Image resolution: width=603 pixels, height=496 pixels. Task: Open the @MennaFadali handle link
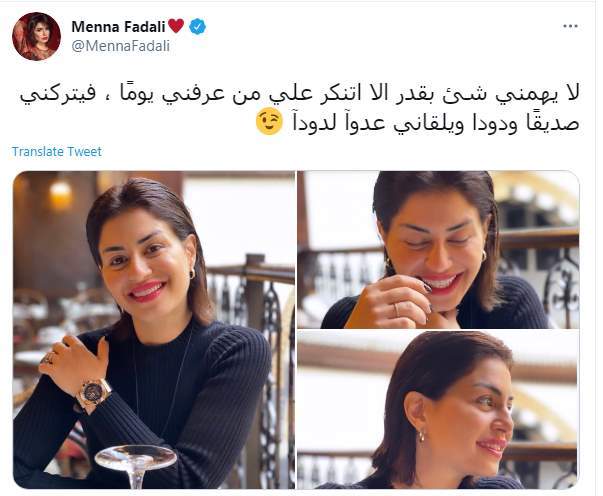click(120, 46)
